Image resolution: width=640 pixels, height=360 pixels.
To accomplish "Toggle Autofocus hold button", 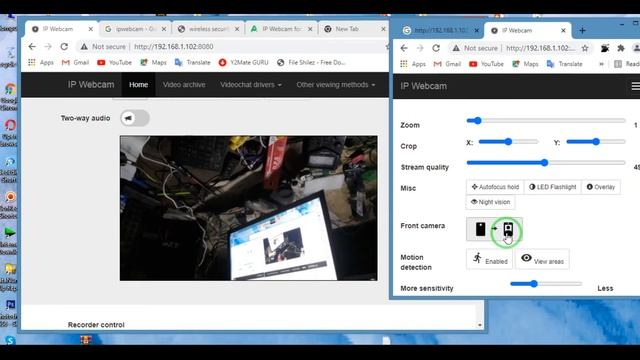I will tap(495, 187).
